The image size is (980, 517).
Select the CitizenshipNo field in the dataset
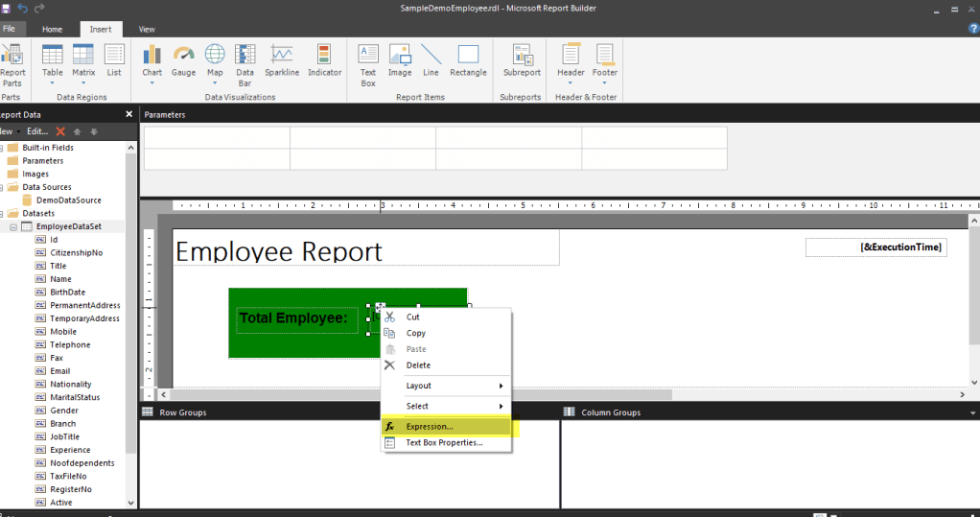[x=76, y=252]
